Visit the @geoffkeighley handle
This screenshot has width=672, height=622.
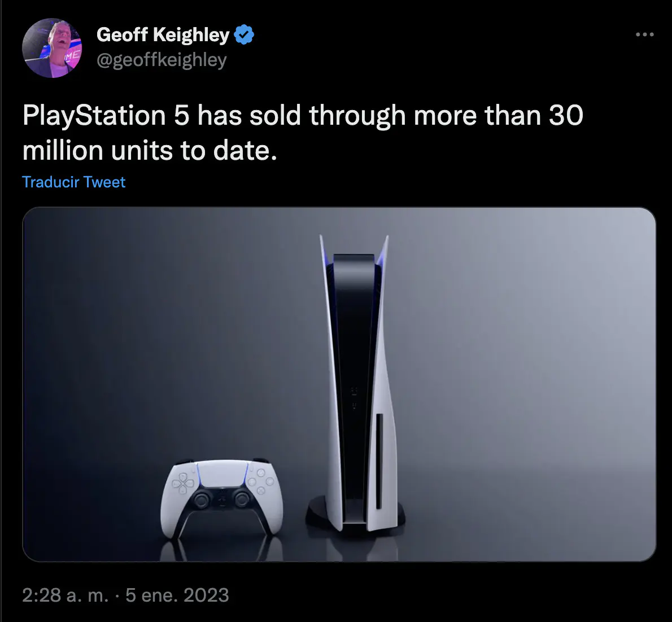click(x=162, y=60)
